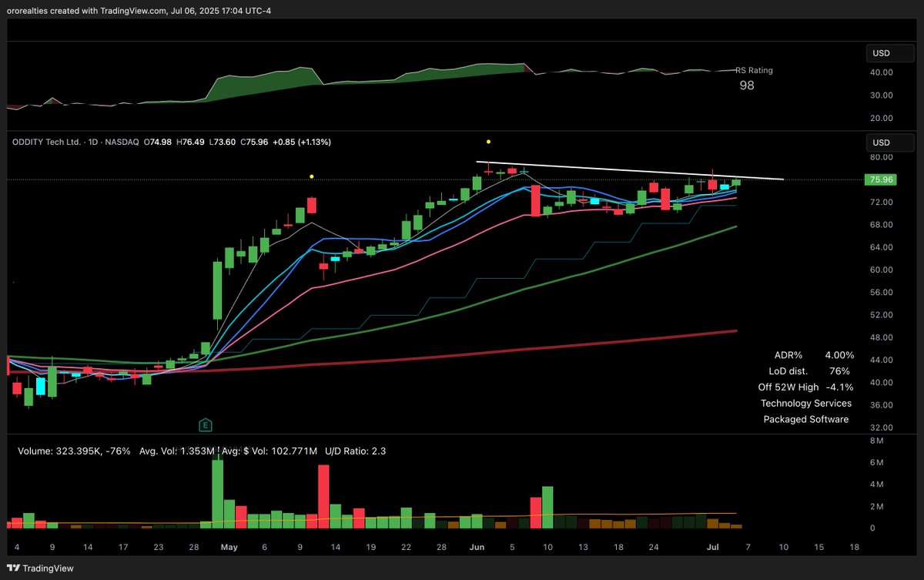The width and height of the screenshot is (924, 580).
Task: Click the ODDITY Tech Ltd. symbol title
Action: (x=47, y=142)
